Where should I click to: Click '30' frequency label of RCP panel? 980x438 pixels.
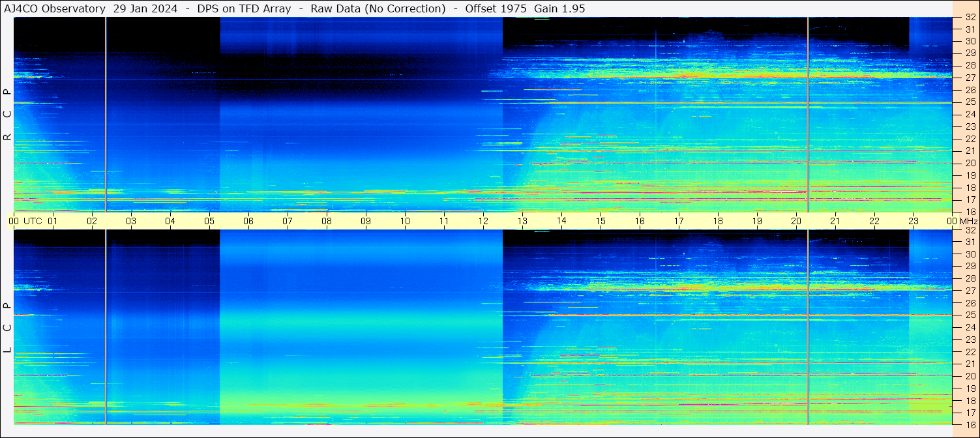(x=970, y=41)
